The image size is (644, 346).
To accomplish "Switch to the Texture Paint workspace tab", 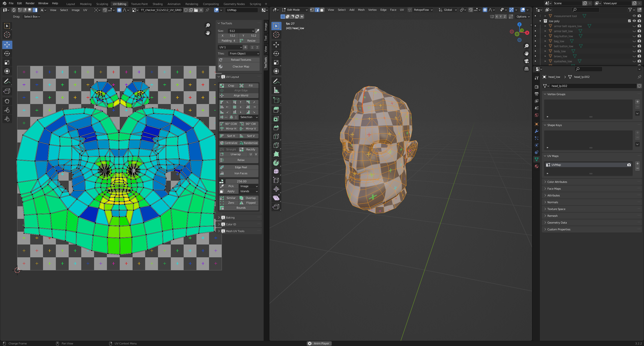I will pos(139,4).
